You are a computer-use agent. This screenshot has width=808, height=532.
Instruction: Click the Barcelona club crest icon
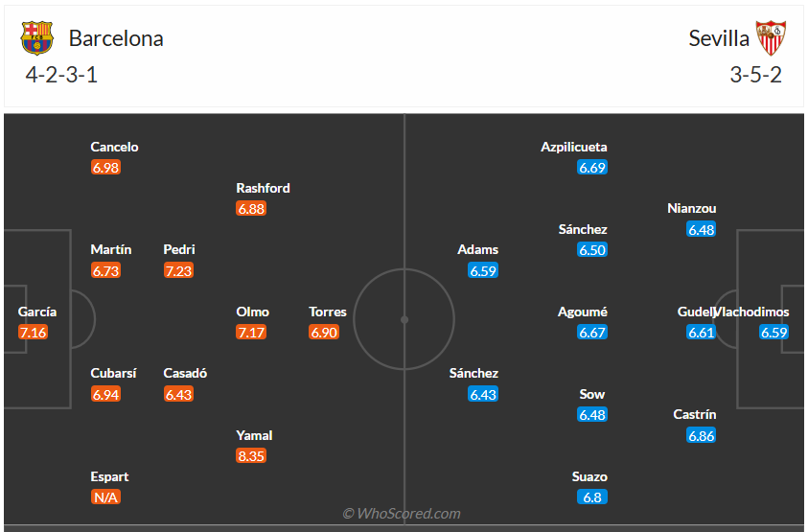(x=37, y=38)
